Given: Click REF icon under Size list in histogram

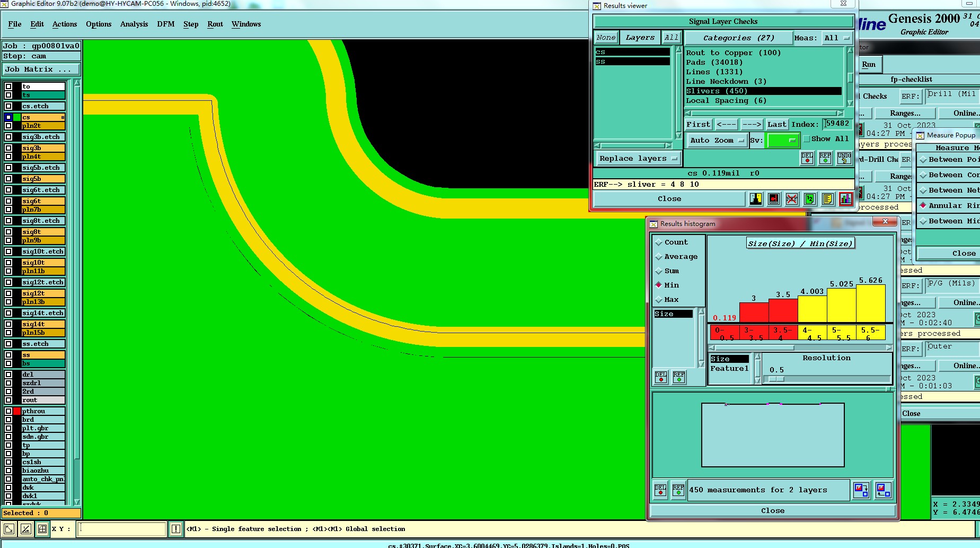Looking at the screenshot, I should pyautogui.click(x=679, y=377).
